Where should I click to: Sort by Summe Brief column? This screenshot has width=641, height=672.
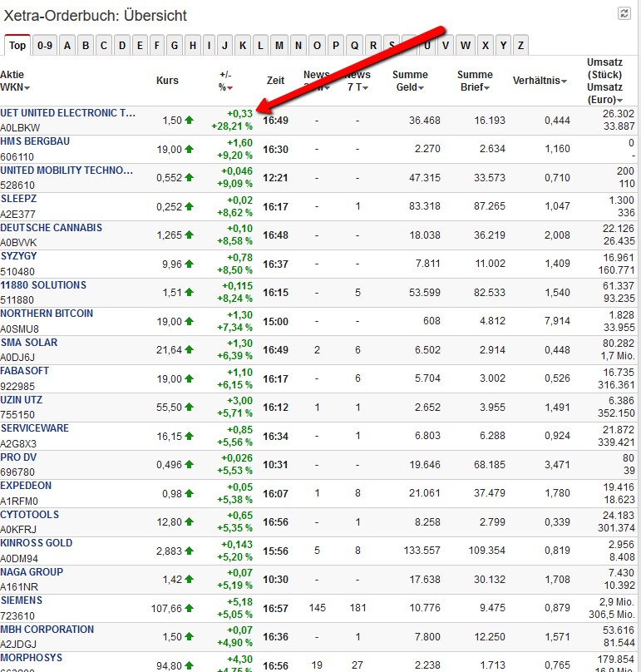486,88
